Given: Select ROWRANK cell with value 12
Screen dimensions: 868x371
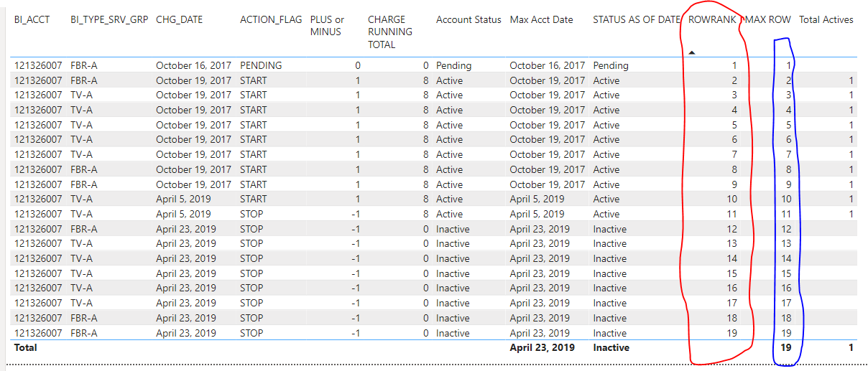Looking at the screenshot, I should click(731, 229).
